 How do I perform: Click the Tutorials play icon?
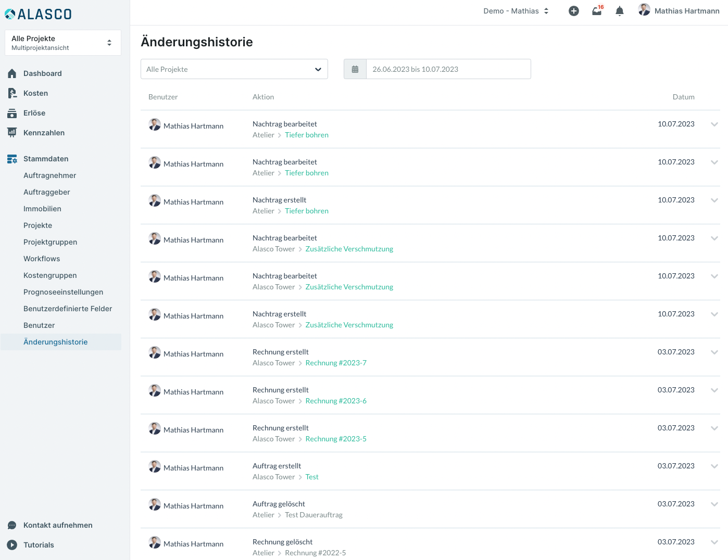click(x=12, y=545)
